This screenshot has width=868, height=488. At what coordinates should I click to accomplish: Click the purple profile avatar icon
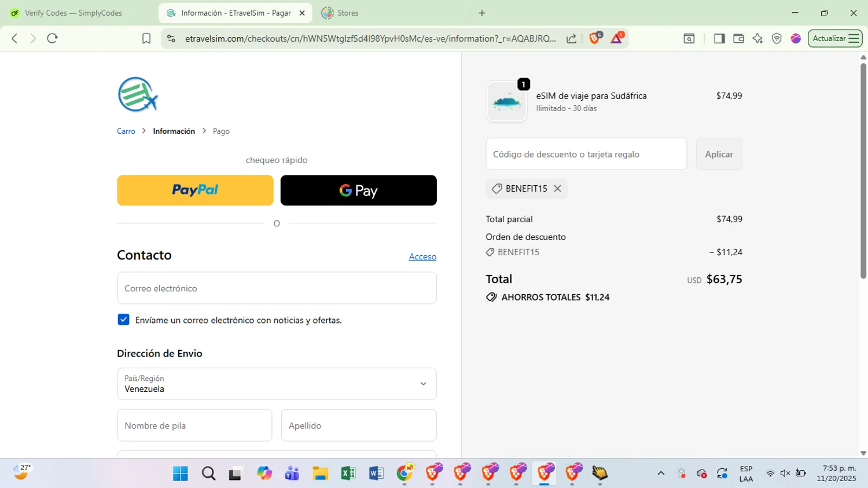[796, 38]
